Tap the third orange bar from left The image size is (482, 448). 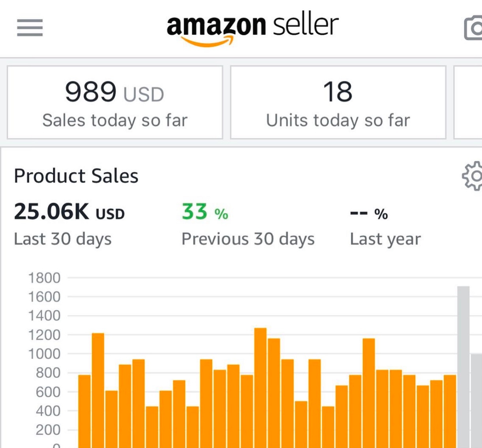coord(112,418)
